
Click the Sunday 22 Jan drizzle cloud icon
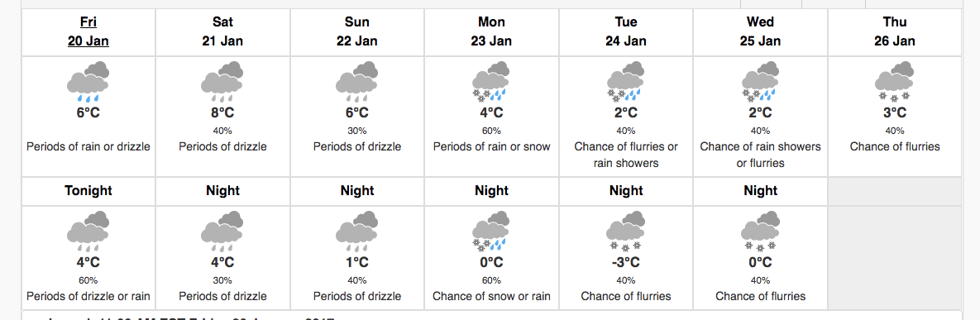[357, 82]
